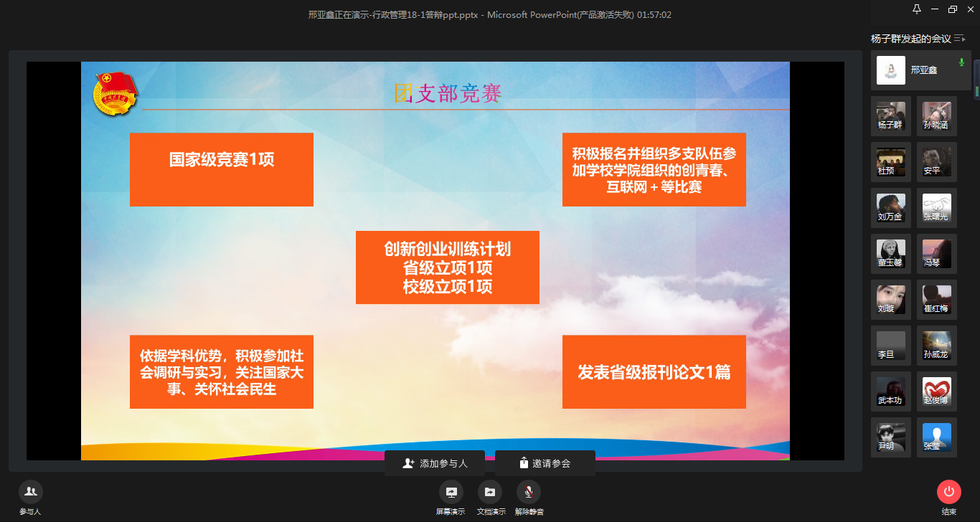Open the 参与人 participants panel
The image size is (980, 522).
click(x=30, y=492)
